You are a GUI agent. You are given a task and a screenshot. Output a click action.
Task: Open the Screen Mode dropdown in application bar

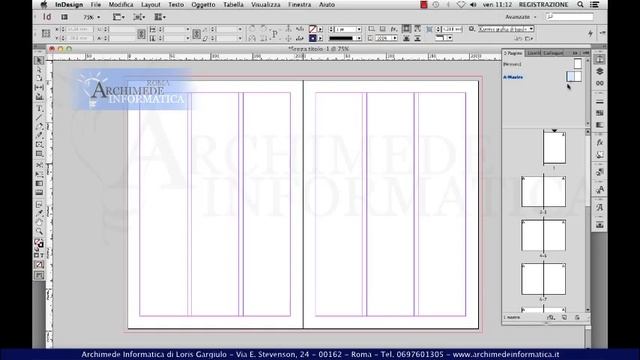[139, 17]
